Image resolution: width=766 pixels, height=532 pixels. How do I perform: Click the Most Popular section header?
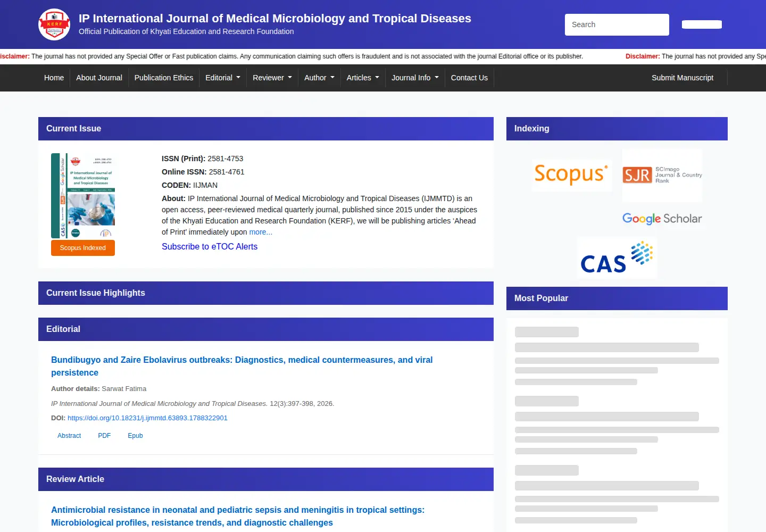[x=617, y=298]
